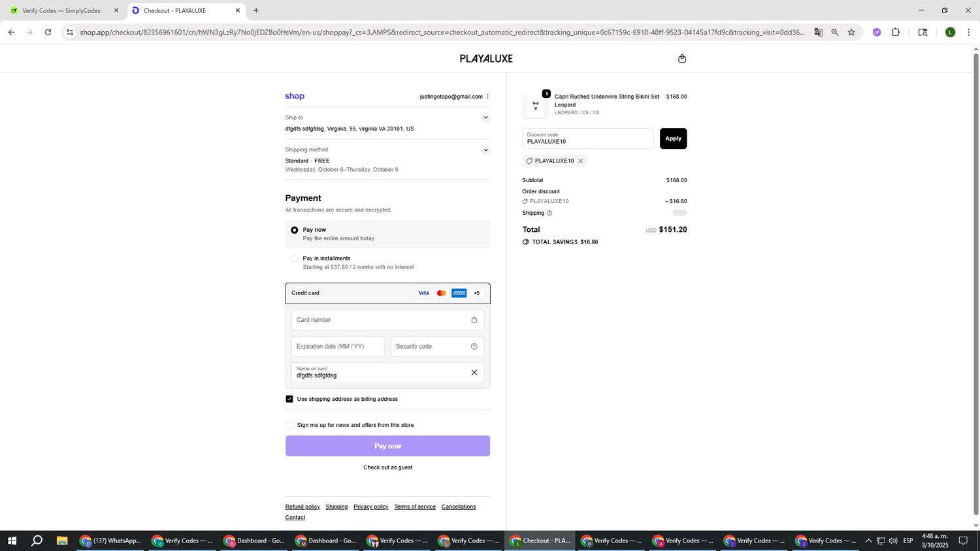
Task: Click the Visa card icon
Action: pos(423,293)
